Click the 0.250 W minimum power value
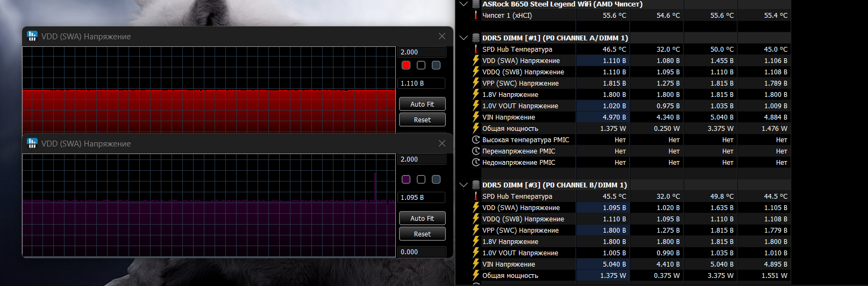Screen dimensions: 868x286 coord(667,128)
